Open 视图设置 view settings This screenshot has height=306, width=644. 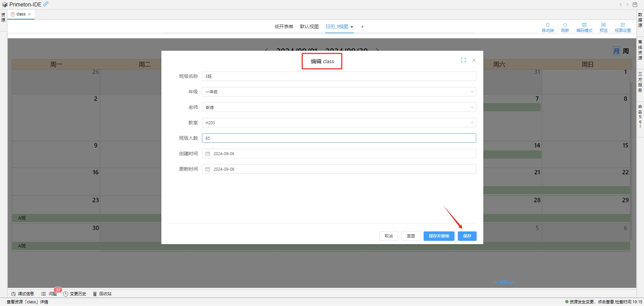[623, 27]
